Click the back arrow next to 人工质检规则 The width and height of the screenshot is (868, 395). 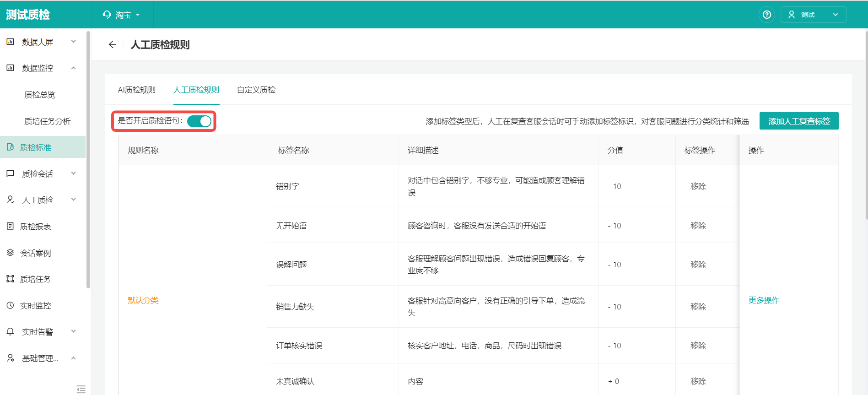[x=112, y=44]
